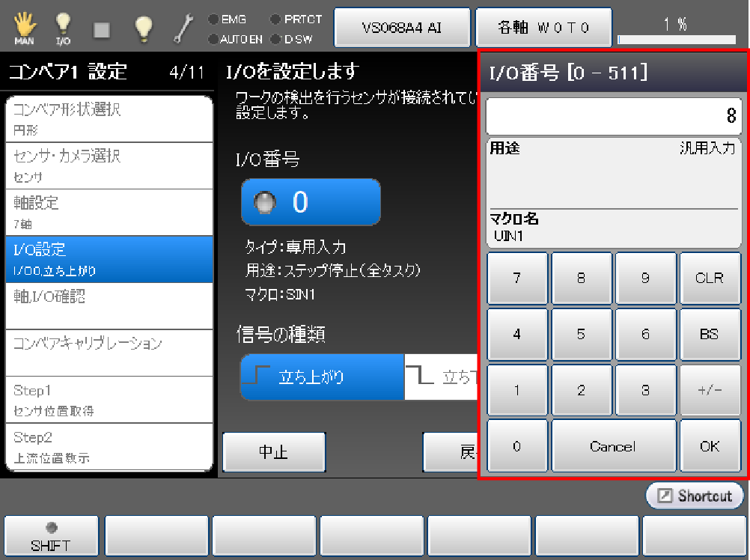Open the コンベアキャリブレーション step
This screenshot has height=560, width=750.
pos(109,352)
